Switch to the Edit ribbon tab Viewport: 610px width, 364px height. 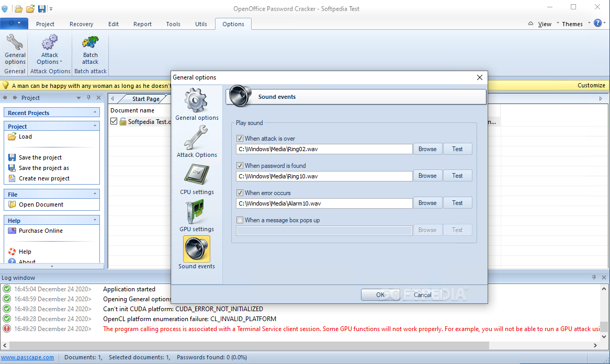click(113, 24)
